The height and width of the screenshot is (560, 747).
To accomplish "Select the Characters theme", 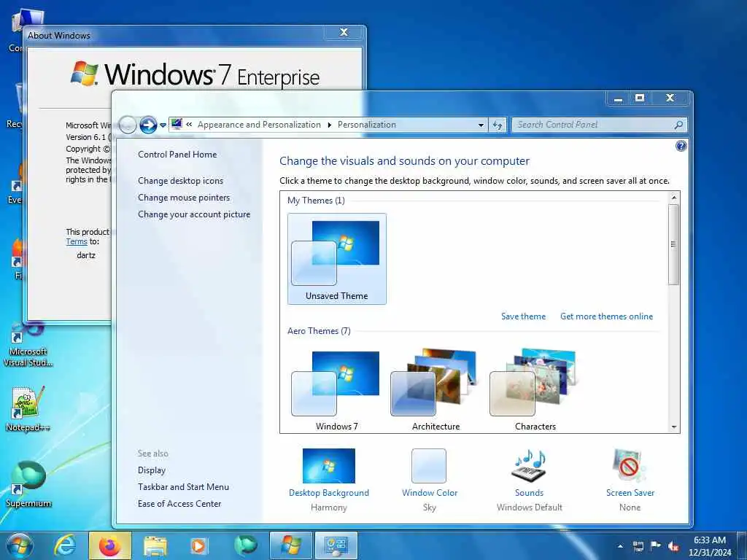I will point(535,389).
